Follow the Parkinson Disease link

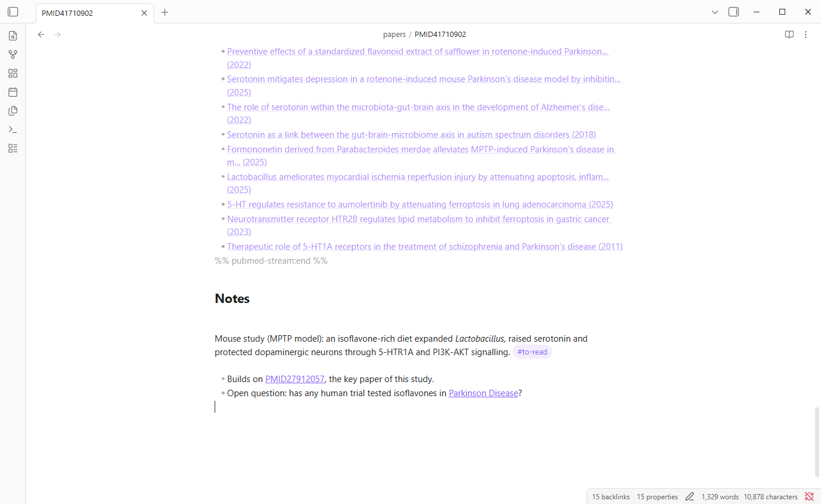coord(483,393)
